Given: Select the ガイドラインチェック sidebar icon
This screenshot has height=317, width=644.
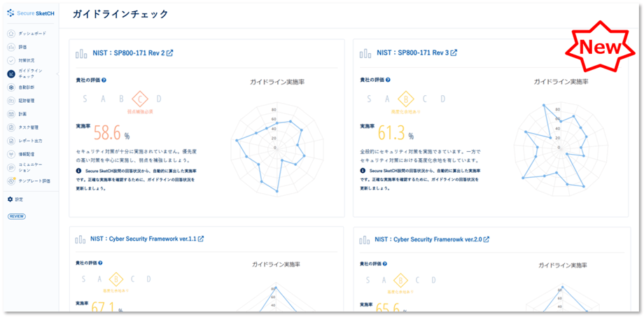Looking at the screenshot, I should 10,74.
